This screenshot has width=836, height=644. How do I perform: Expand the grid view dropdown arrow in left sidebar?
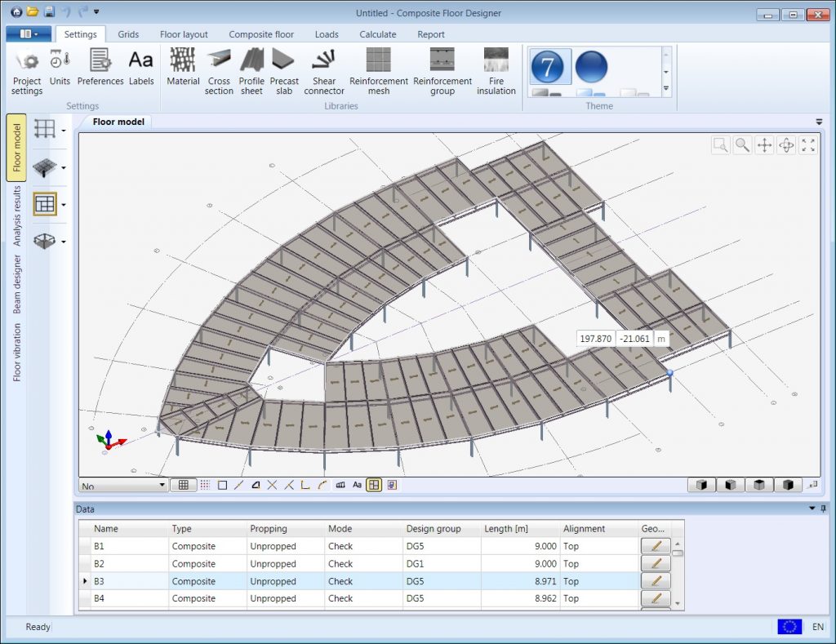click(64, 129)
